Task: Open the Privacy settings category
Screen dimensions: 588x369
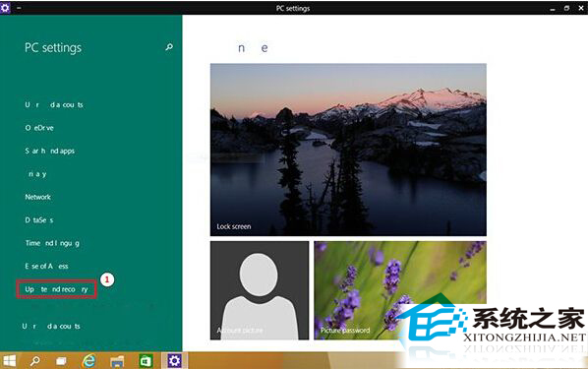Action: [37, 174]
